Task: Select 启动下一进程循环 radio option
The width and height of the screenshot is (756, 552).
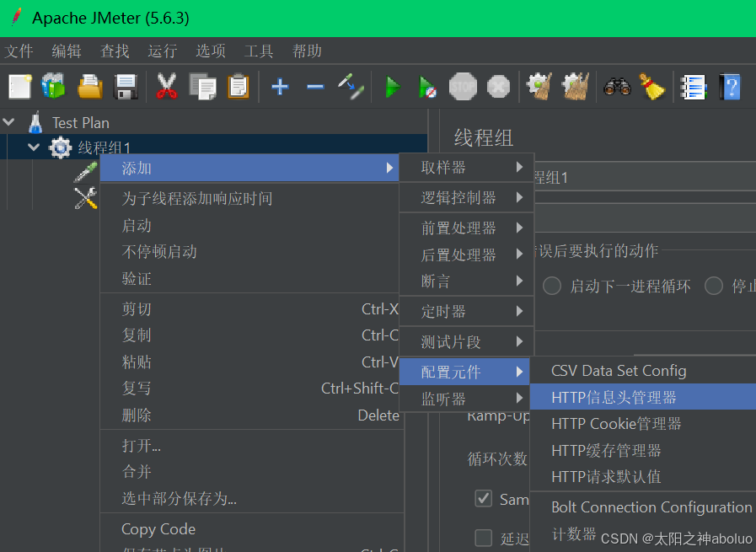Action: [552, 286]
